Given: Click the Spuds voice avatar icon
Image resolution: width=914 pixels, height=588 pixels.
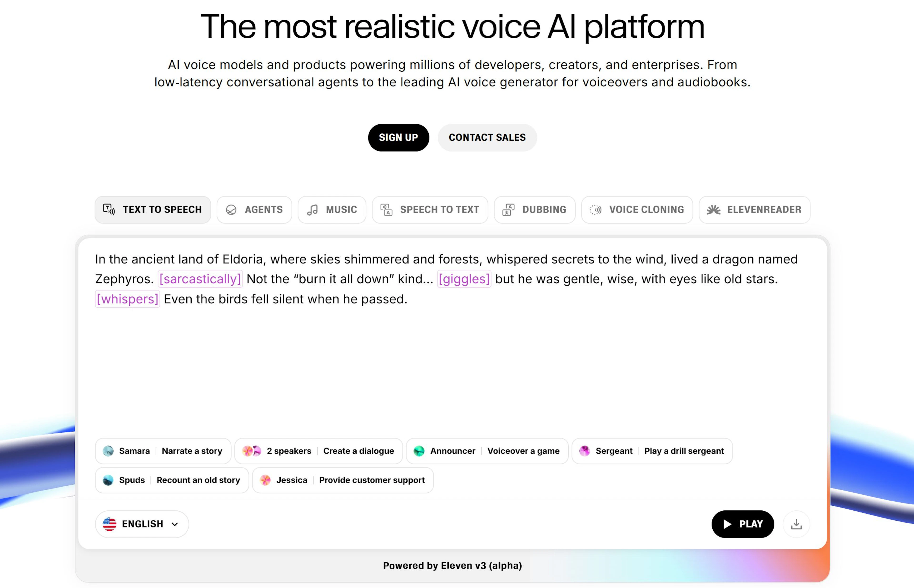Looking at the screenshot, I should [x=108, y=480].
